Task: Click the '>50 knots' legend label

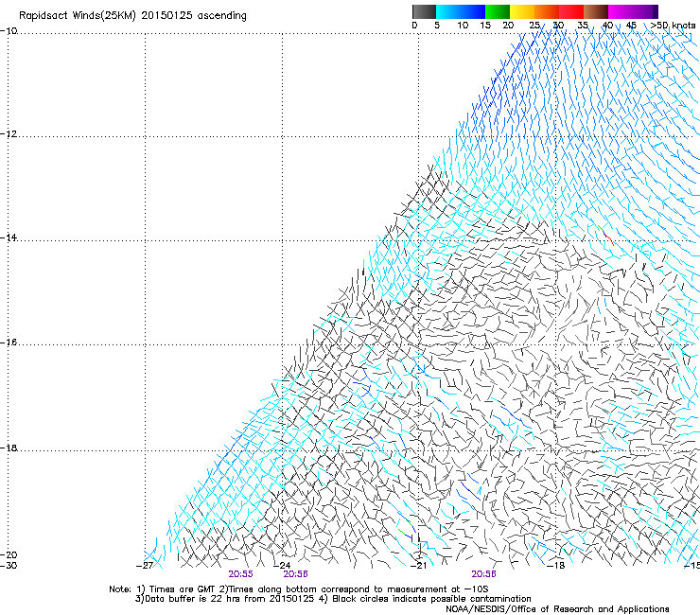Action: point(673,26)
